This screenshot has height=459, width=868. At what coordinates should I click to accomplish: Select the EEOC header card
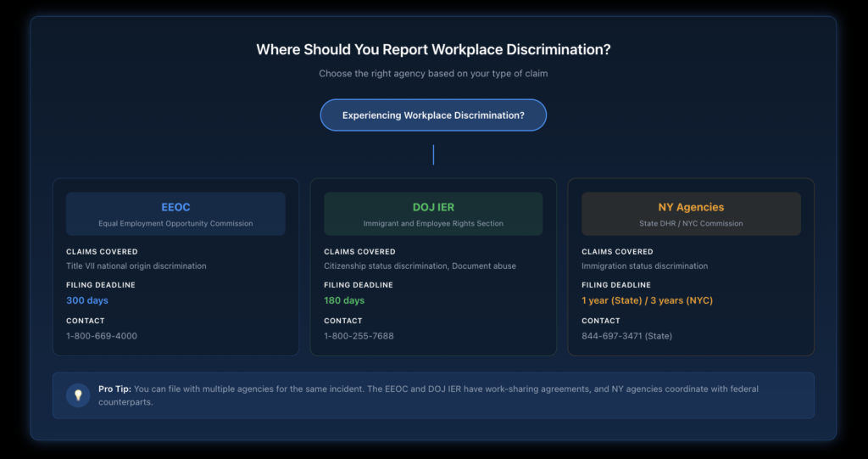coord(175,214)
